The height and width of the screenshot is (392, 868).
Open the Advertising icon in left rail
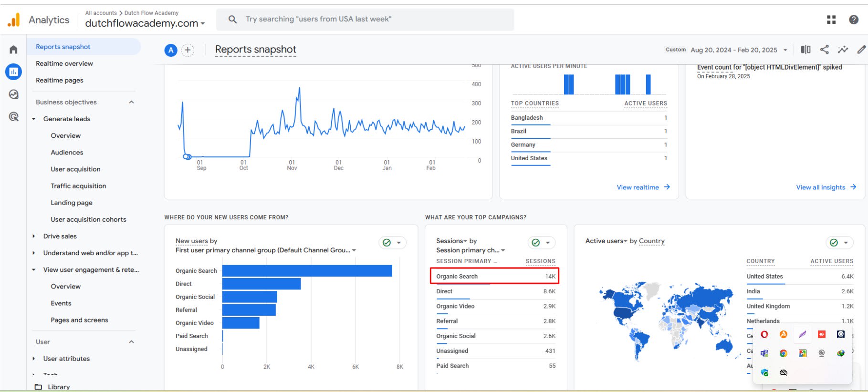click(x=13, y=116)
